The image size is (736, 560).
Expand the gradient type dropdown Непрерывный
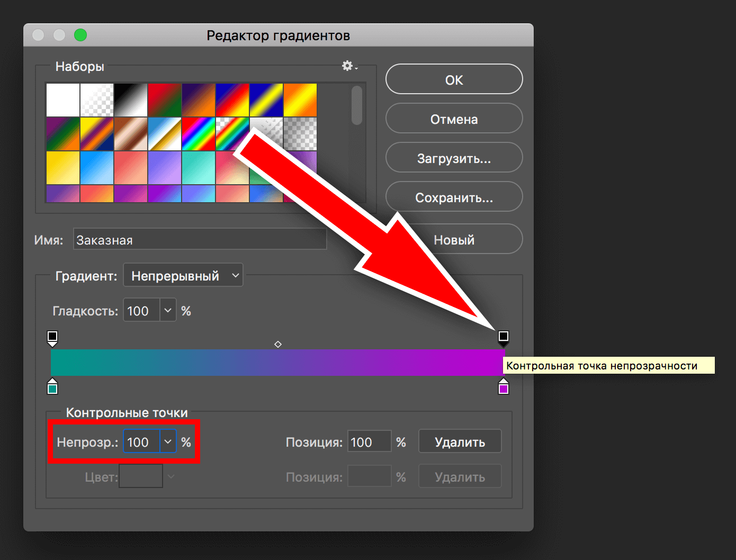183,276
